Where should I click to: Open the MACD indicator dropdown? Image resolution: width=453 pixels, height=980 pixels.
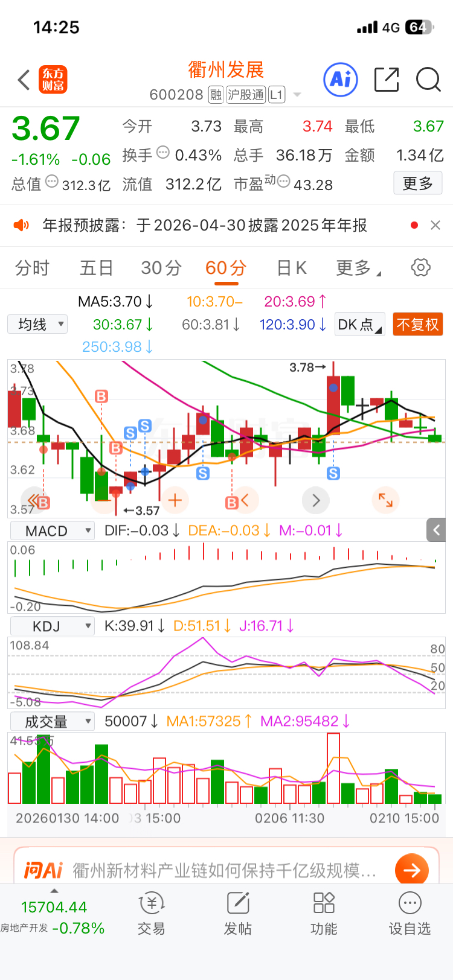tap(53, 530)
